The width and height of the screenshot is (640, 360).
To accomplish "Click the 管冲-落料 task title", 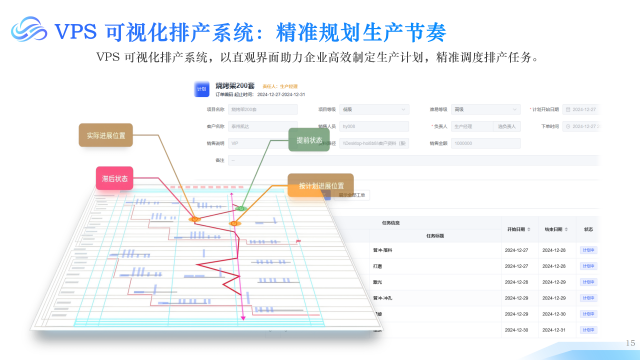I will [382, 250].
